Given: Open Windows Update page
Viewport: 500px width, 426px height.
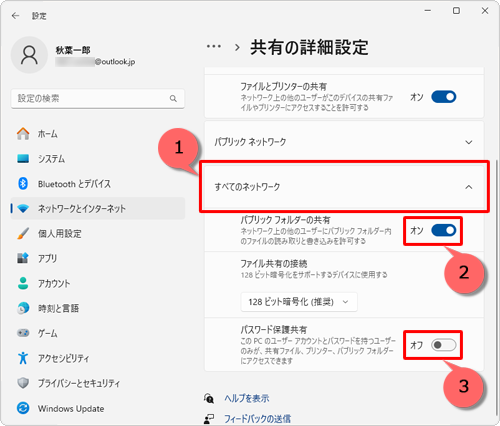Looking at the screenshot, I should point(98,408).
